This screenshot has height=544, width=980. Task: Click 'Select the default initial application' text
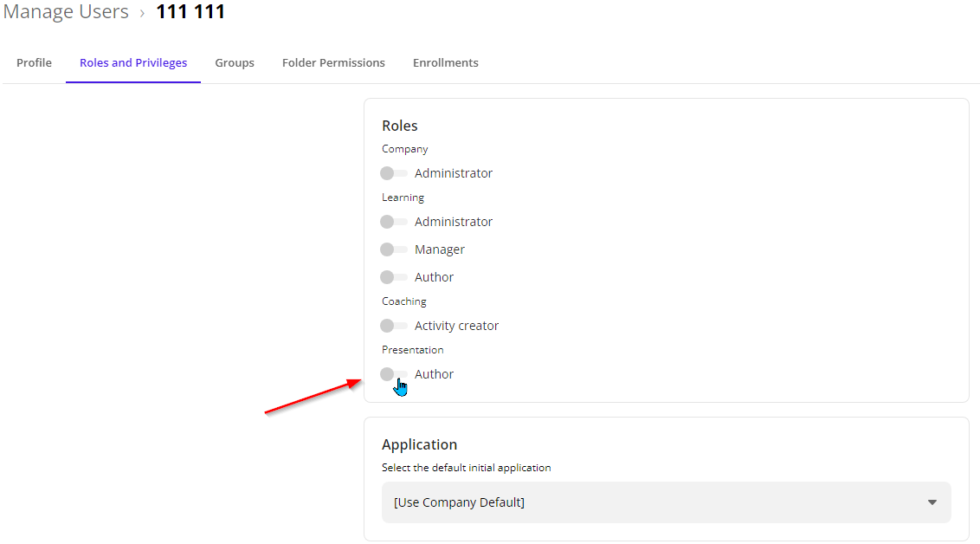467,468
